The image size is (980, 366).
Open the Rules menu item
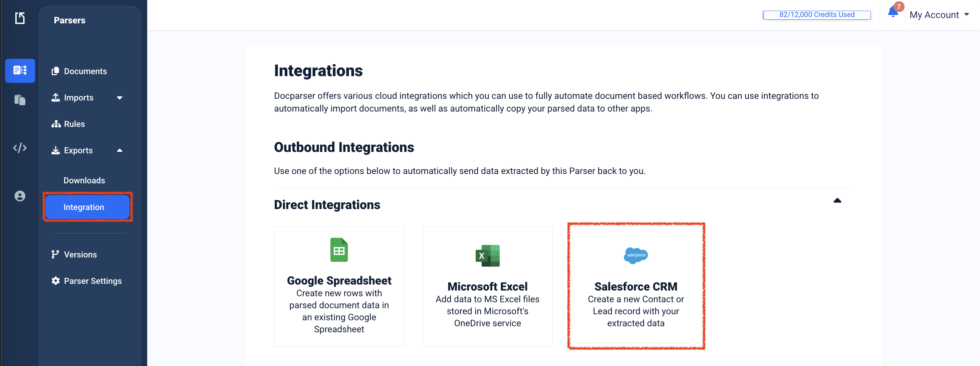(x=74, y=124)
